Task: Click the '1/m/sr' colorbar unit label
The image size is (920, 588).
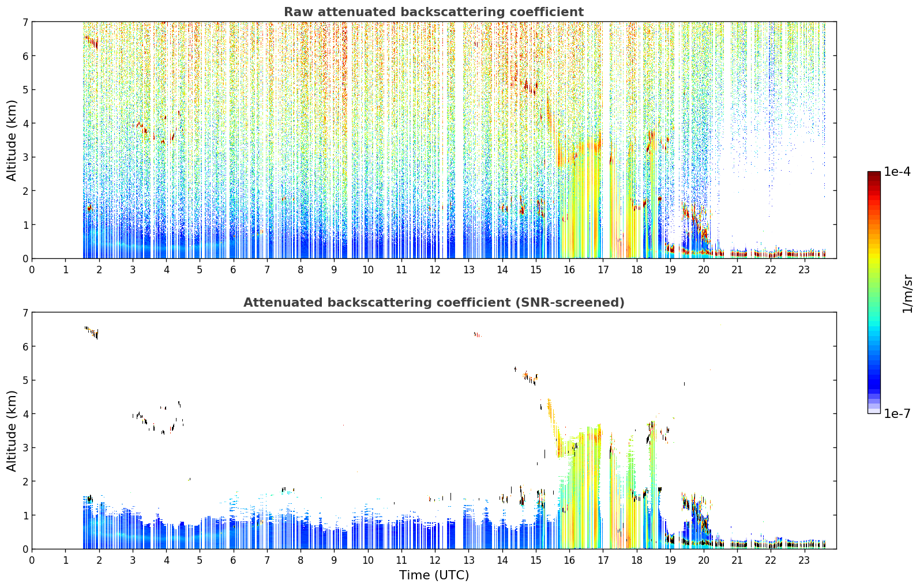Action: tap(907, 293)
